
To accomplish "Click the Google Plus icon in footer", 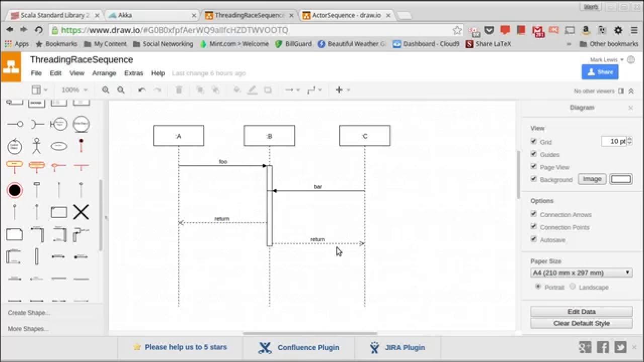I will click(x=585, y=347).
